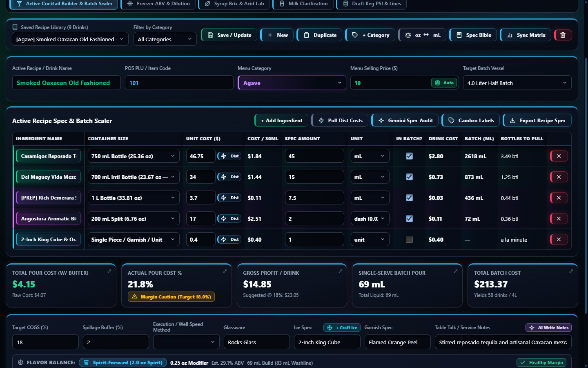Click the Spirit-Forward flavor balance badge
588x368 pixels.
coord(122,363)
